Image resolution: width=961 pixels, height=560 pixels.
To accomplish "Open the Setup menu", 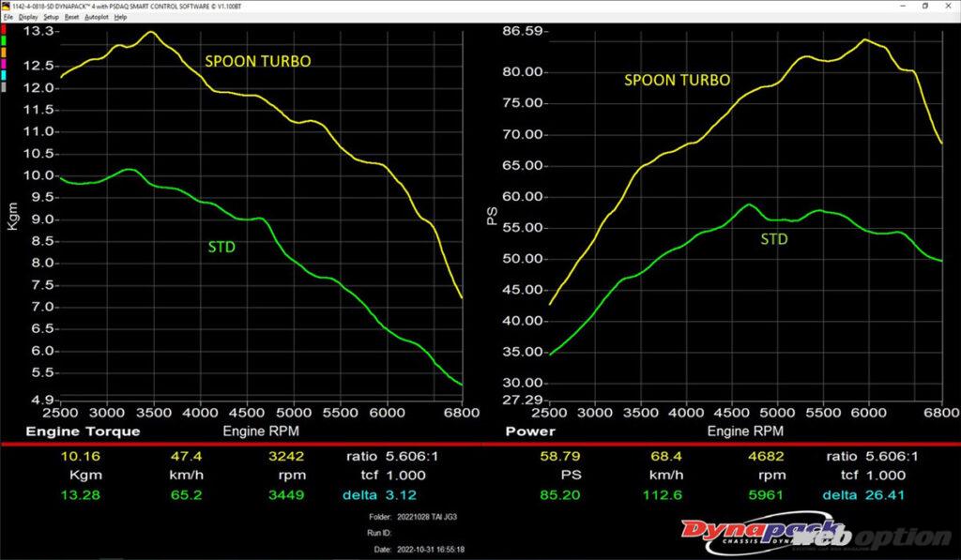I will 52,17.
